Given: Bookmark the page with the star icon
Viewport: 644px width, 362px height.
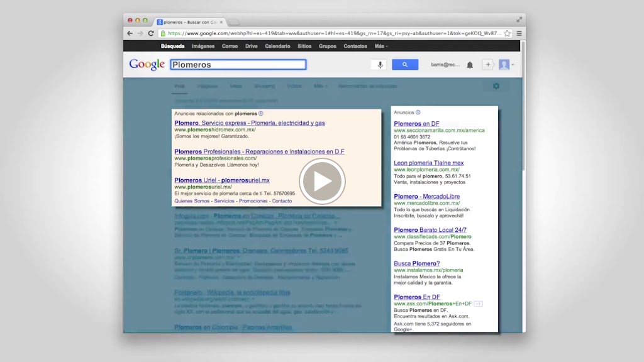Looking at the screenshot, I should pyautogui.click(x=508, y=33).
